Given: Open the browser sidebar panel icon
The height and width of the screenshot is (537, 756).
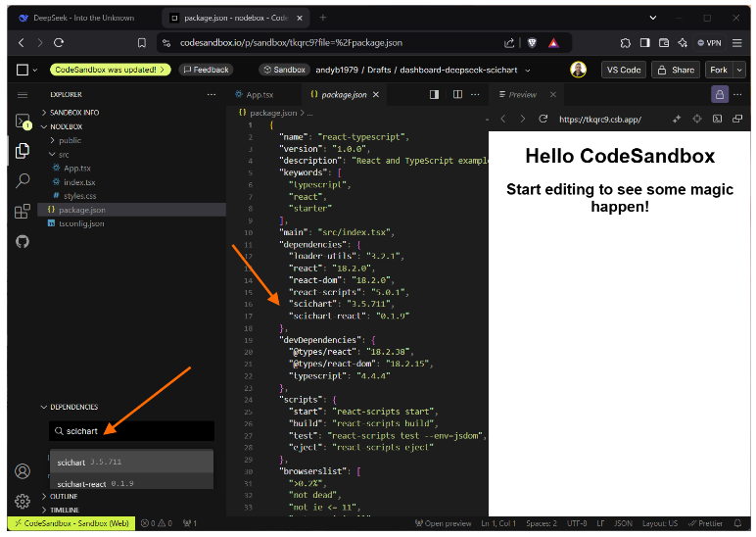Looking at the screenshot, I should 644,43.
